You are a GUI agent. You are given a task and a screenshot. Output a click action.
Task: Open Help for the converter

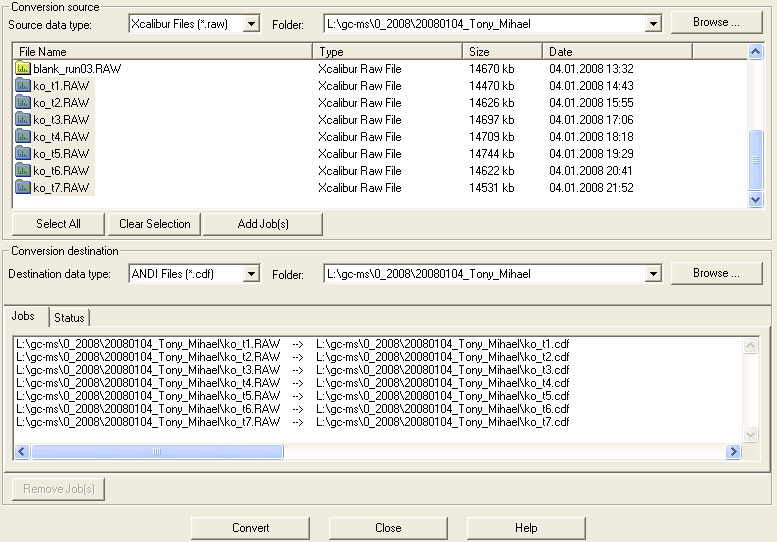click(526, 528)
